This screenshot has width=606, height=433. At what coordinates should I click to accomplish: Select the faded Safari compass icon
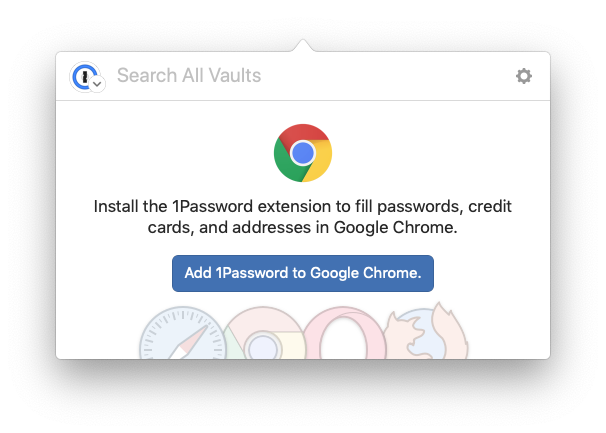[x=183, y=333]
